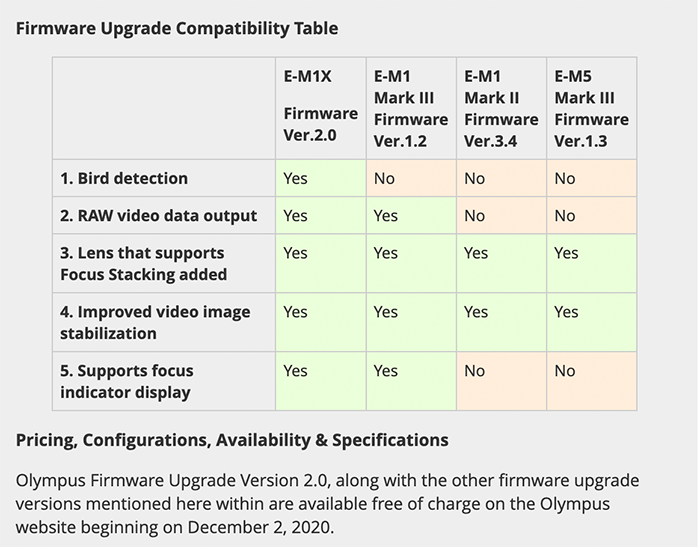
Task: Click Focus Stacking Yes cell under E-M5 Mark III
Action: click(566, 253)
